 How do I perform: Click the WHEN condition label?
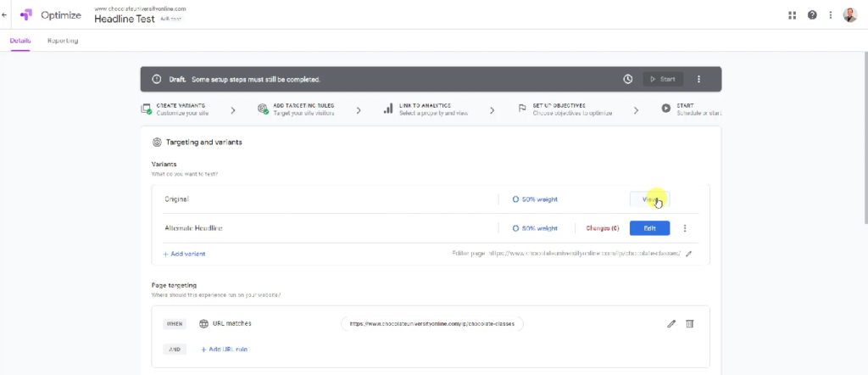pos(175,323)
